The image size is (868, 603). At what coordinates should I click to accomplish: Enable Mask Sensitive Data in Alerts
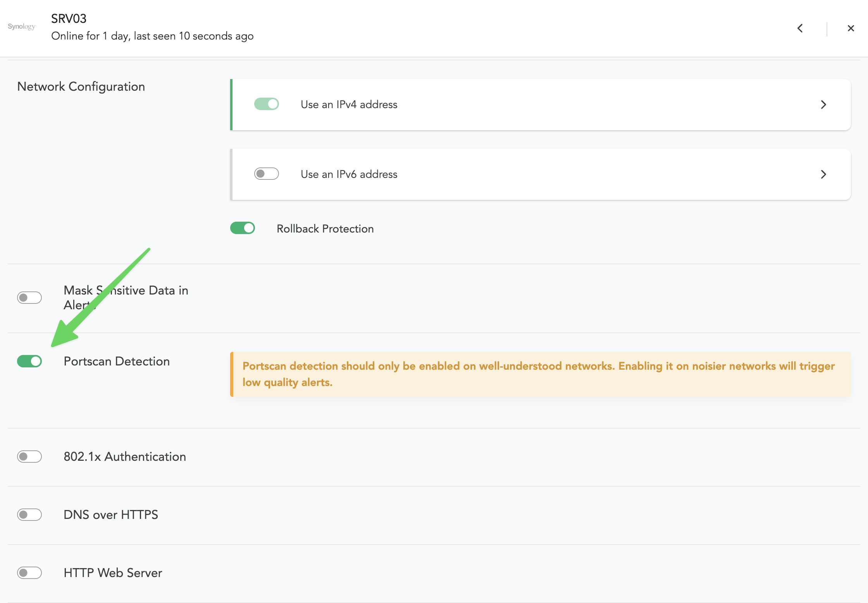tap(29, 298)
